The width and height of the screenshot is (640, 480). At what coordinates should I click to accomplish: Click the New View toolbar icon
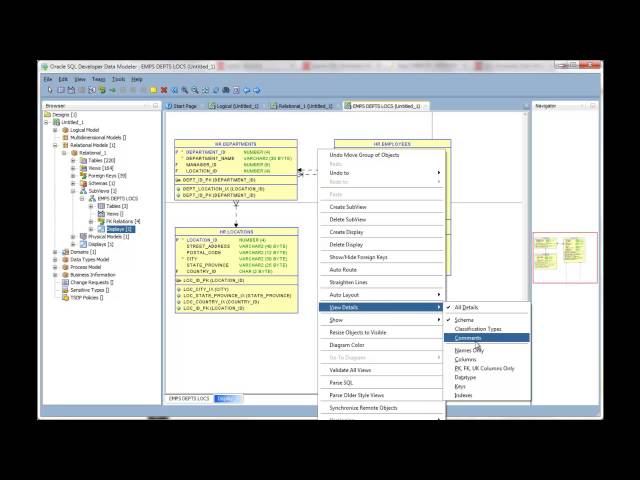click(x=71, y=90)
